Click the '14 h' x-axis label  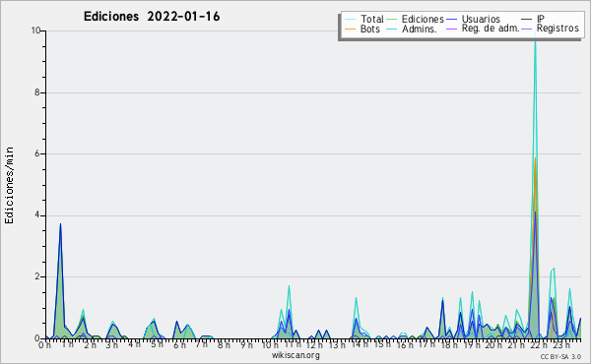(x=359, y=344)
